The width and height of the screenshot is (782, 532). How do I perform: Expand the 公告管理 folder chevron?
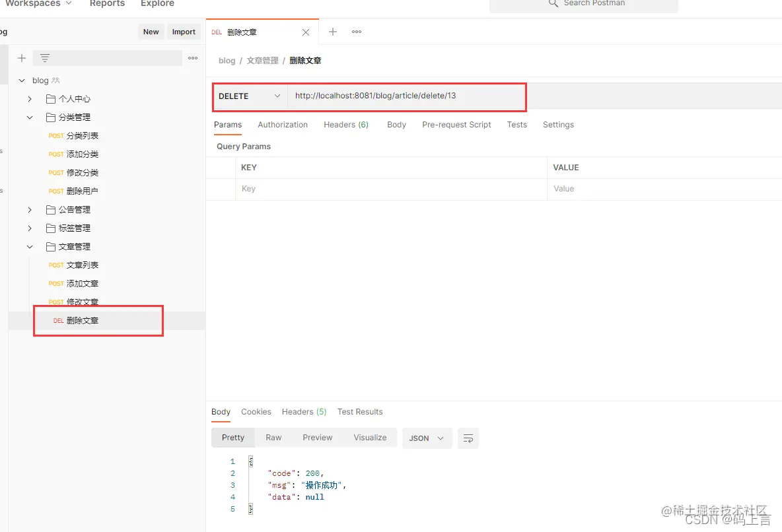pyautogui.click(x=30, y=209)
